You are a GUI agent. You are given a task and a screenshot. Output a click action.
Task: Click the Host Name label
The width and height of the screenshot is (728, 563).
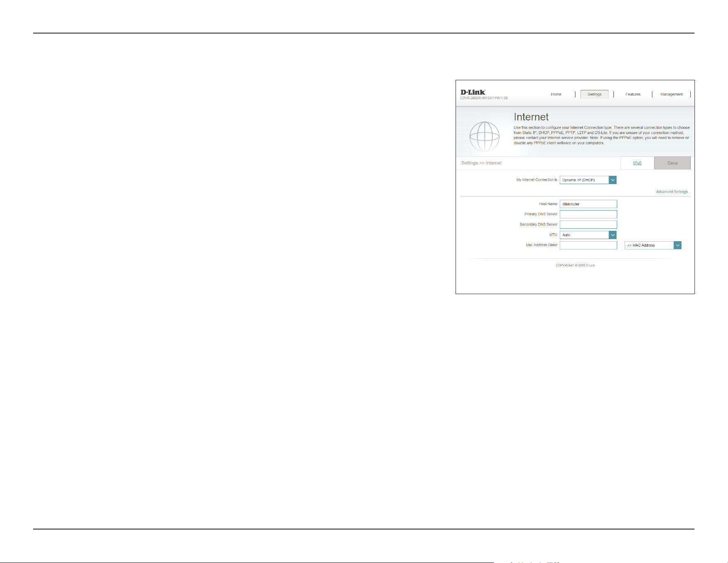[549, 204]
